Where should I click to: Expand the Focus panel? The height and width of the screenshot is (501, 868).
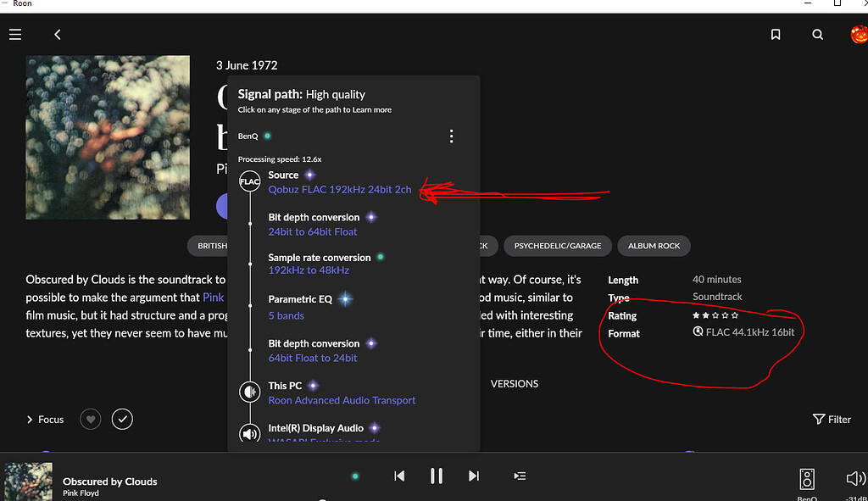pyautogui.click(x=44, y=419)
